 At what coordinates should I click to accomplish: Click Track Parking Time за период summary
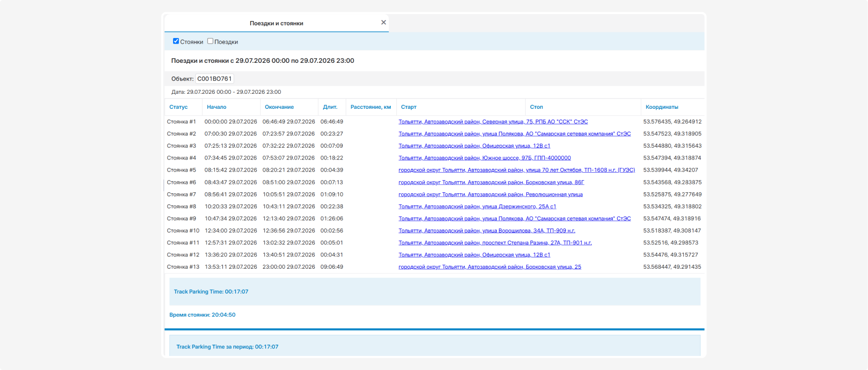227,347
